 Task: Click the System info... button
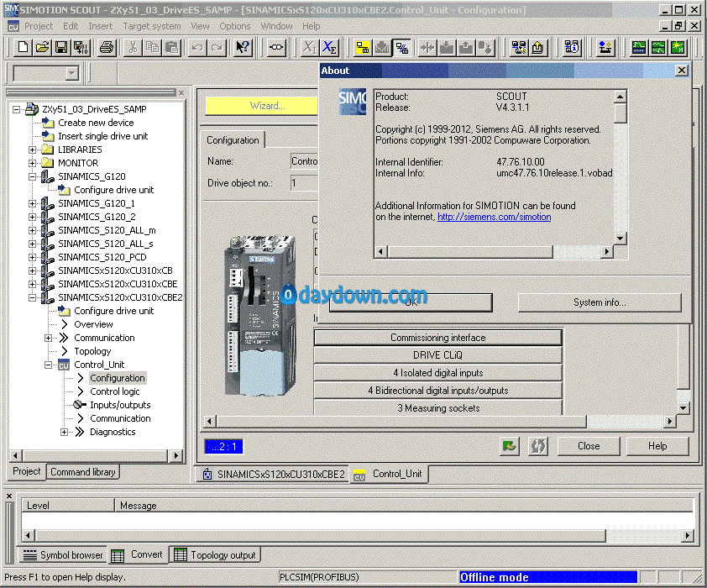click(x=600, y=302)
